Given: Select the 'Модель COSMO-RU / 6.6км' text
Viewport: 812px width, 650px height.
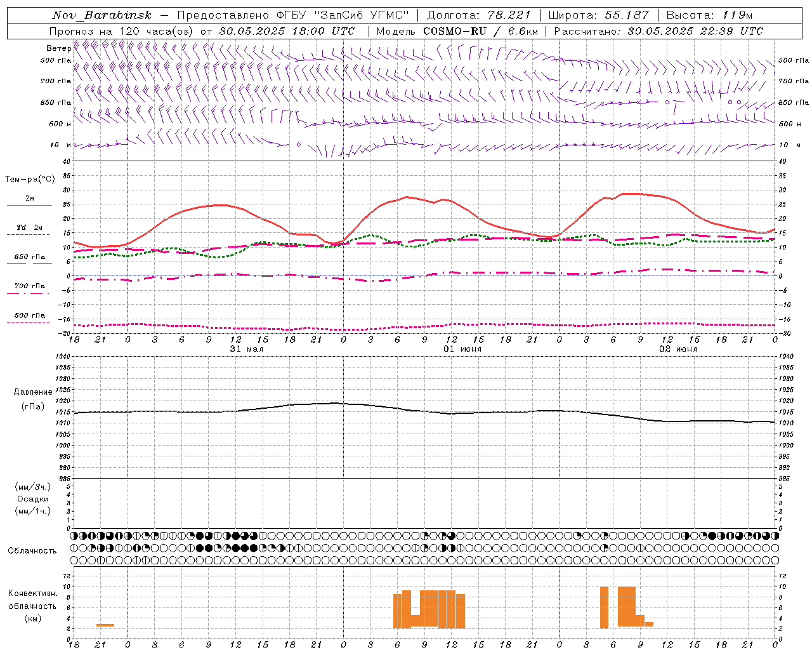Looking at the screenshot, I should pyautogui.click(x=457, y=31).
